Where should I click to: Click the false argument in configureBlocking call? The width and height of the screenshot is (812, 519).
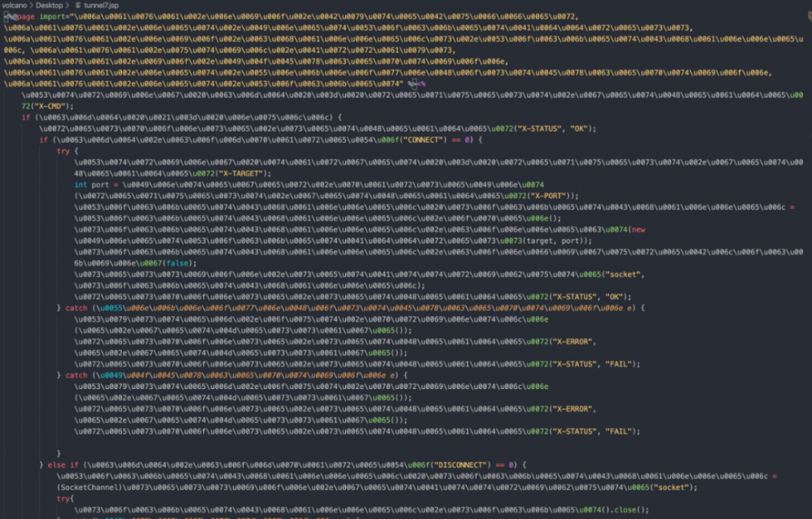[177, 263]
